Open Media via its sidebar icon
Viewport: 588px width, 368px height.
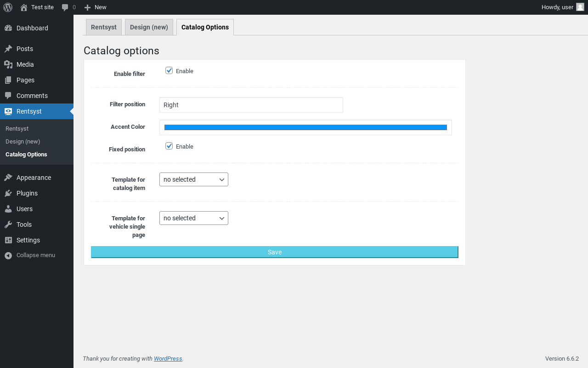[x=8, y=64]
